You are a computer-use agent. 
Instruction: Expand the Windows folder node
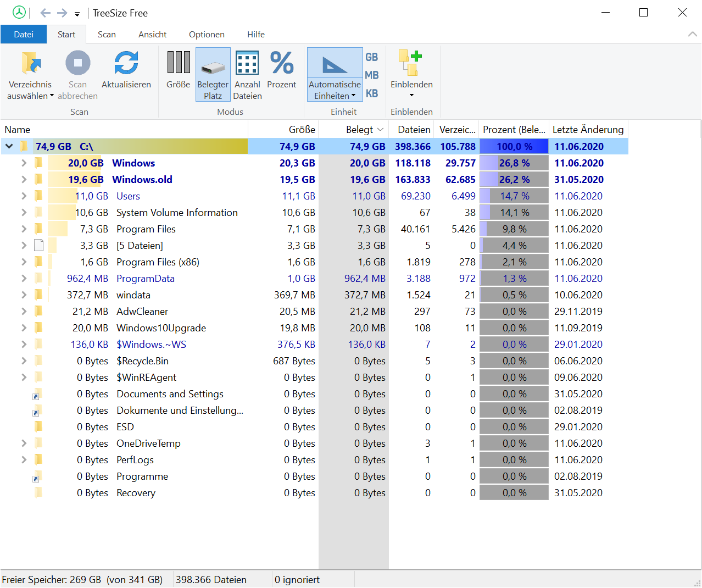pos(24,163)
